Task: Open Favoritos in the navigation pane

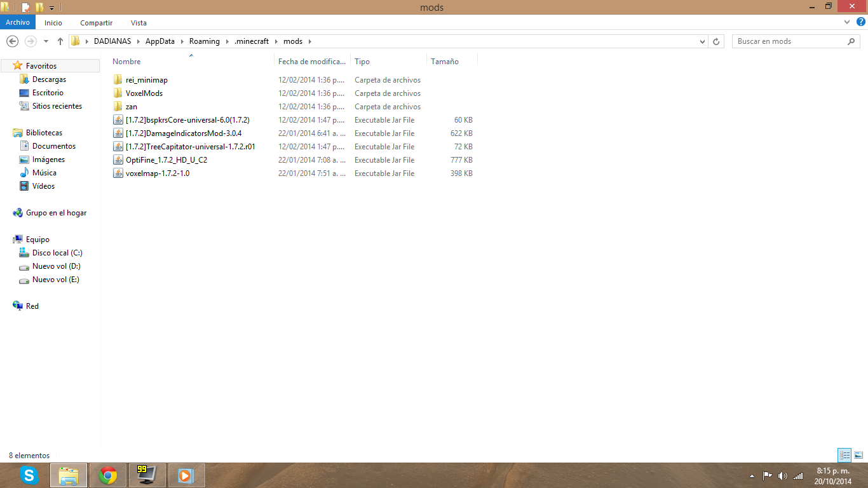Action: click(41, 66)
